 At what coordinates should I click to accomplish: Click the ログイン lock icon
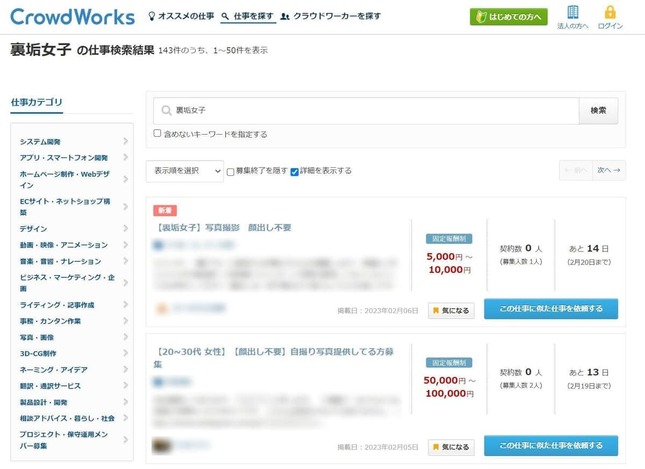(x=610, y=12)
